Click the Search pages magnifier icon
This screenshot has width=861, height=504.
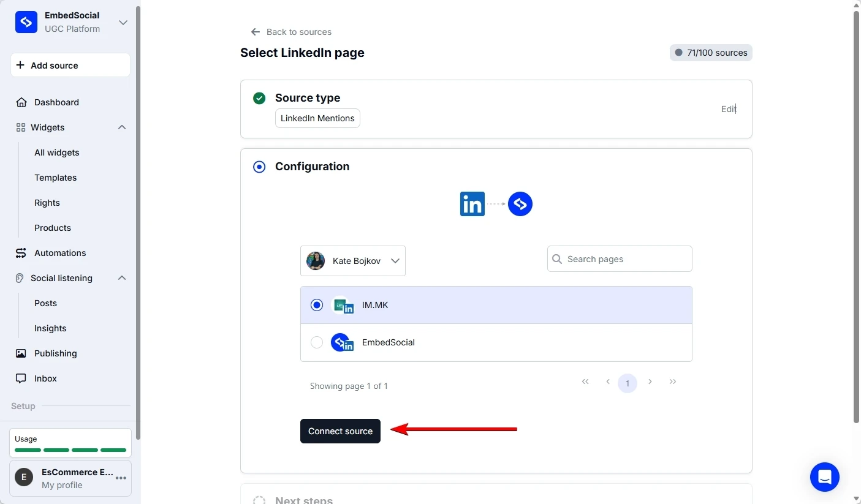point(557,259)
